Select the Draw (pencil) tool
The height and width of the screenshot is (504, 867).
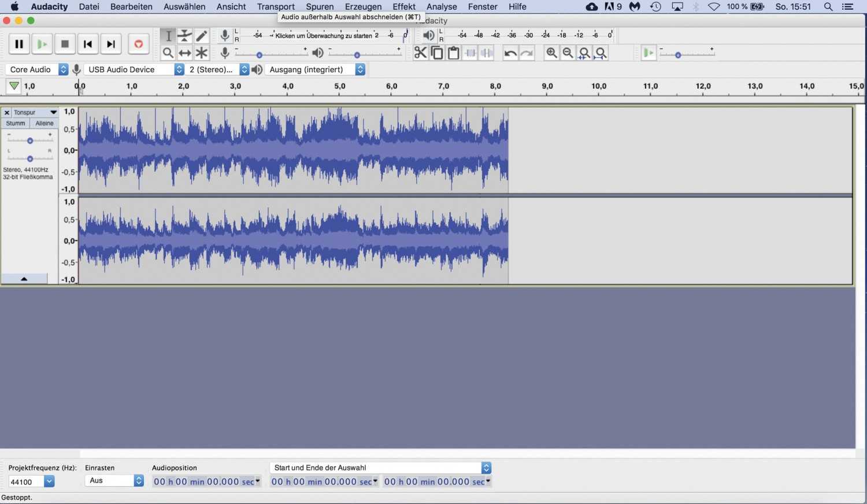point(201,36)
